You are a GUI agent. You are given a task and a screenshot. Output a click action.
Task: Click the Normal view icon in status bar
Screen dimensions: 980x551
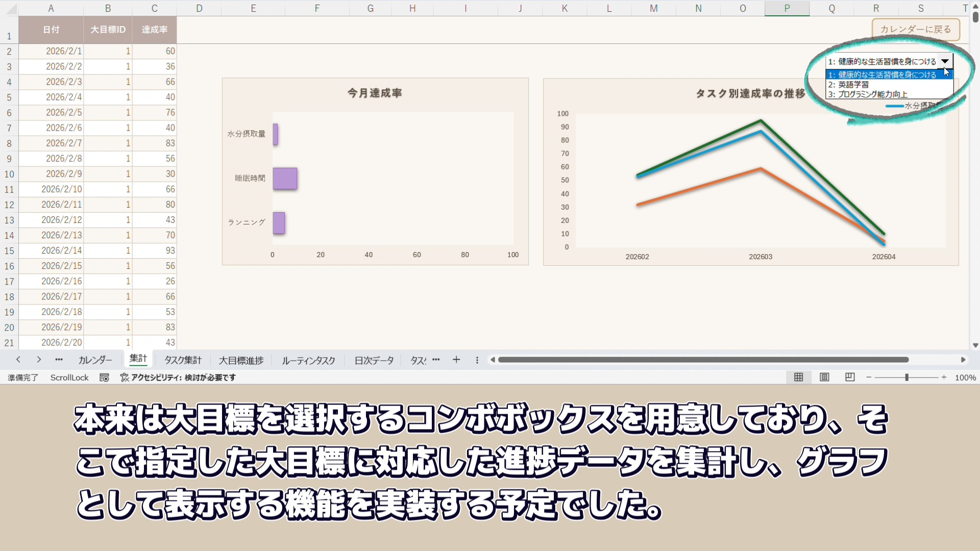pyautogui.click(x=798, y=377)
